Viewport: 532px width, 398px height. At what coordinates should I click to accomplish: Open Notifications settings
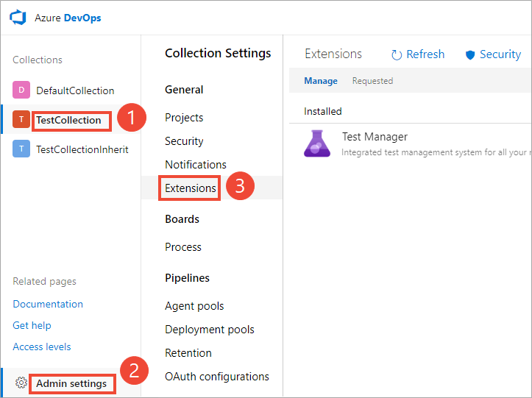tap(196, 165)
